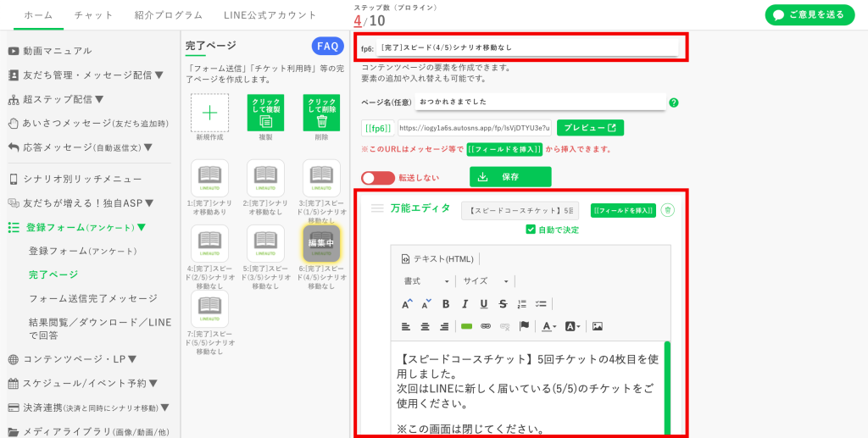This screenshot has width=868, height=438.
Task: Open the 書式 format dropdown
Action: pos(426,281)
